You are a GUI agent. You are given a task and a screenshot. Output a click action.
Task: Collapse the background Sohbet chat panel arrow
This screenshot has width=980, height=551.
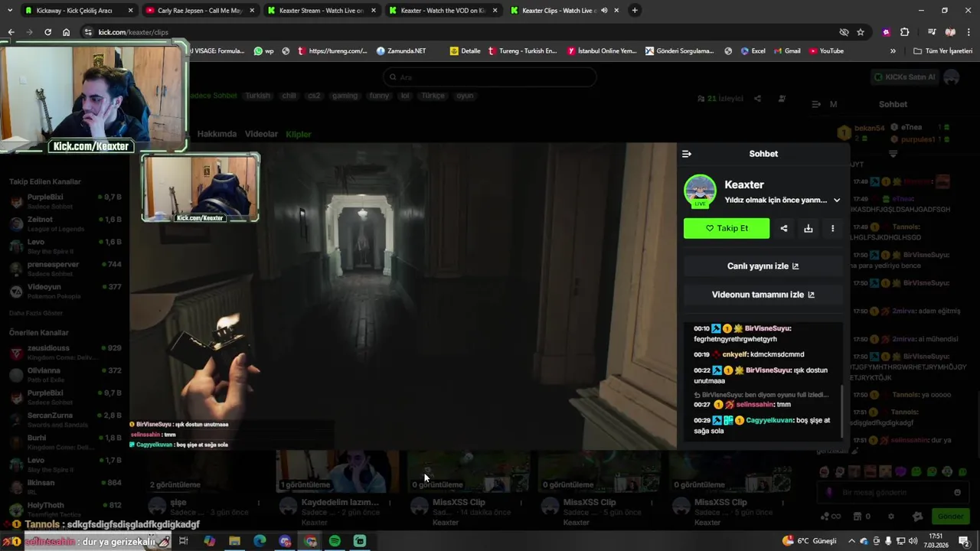pos(816,104)
